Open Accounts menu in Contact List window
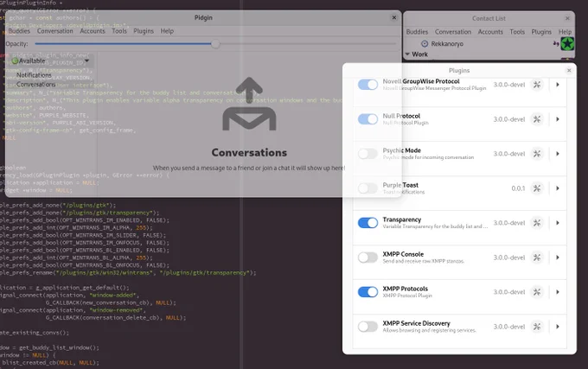 [490, 32]
